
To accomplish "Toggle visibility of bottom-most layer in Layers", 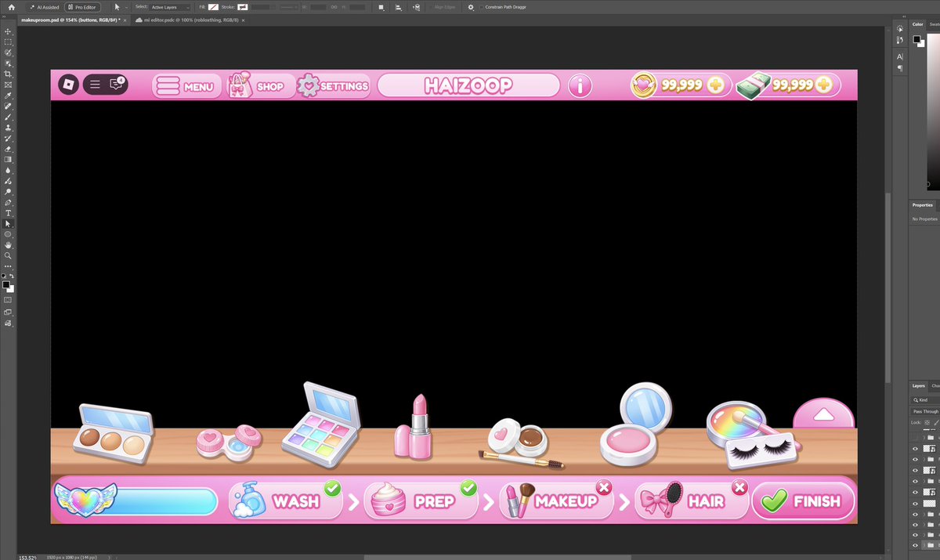I will 915,545.
